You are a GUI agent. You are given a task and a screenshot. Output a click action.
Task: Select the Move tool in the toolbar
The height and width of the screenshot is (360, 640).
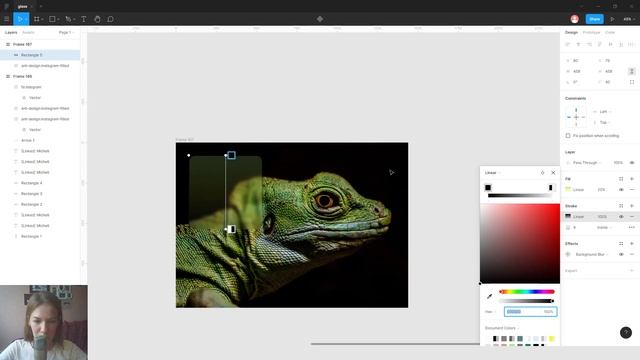point(20,19)
